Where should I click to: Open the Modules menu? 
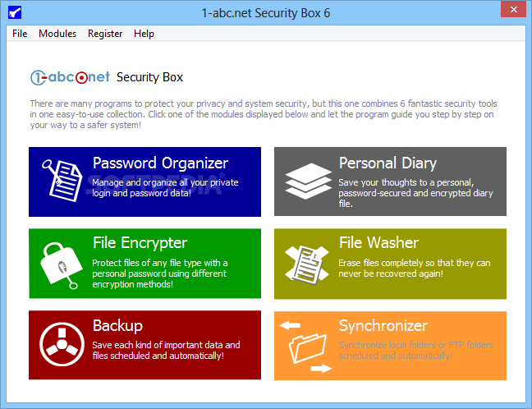pyautogui.click(x=57, y=34)
